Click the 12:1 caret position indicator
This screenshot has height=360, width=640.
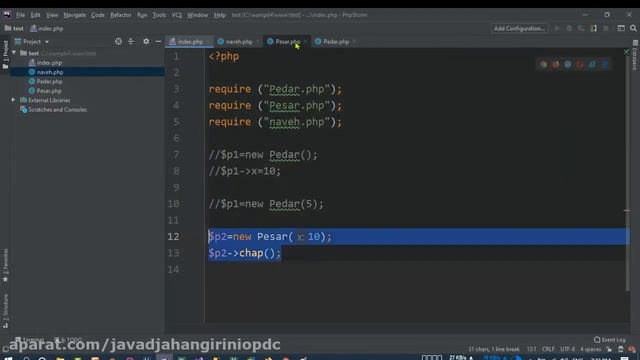coord(531,349)
